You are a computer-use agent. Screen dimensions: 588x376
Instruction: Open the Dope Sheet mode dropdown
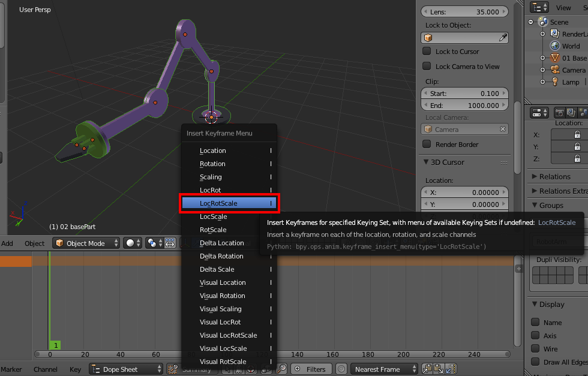[x=126, y=369]
